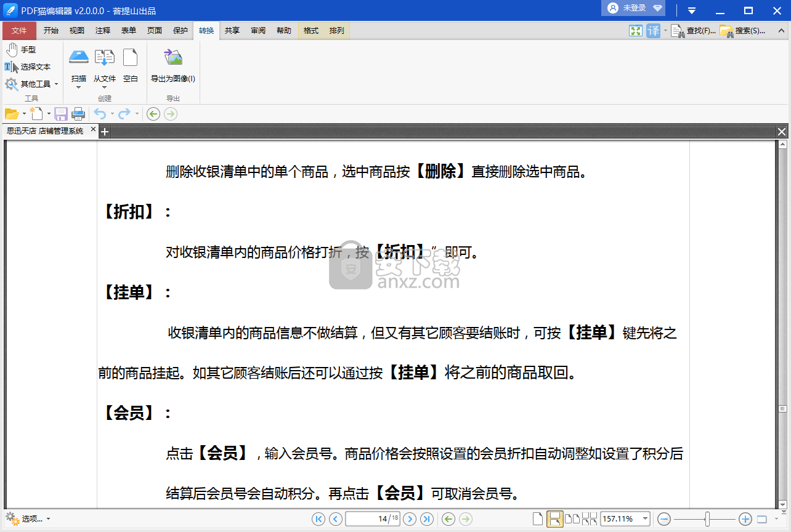
Task: Expand the From File (从文件) dropdown arrow
Action: 104,87
